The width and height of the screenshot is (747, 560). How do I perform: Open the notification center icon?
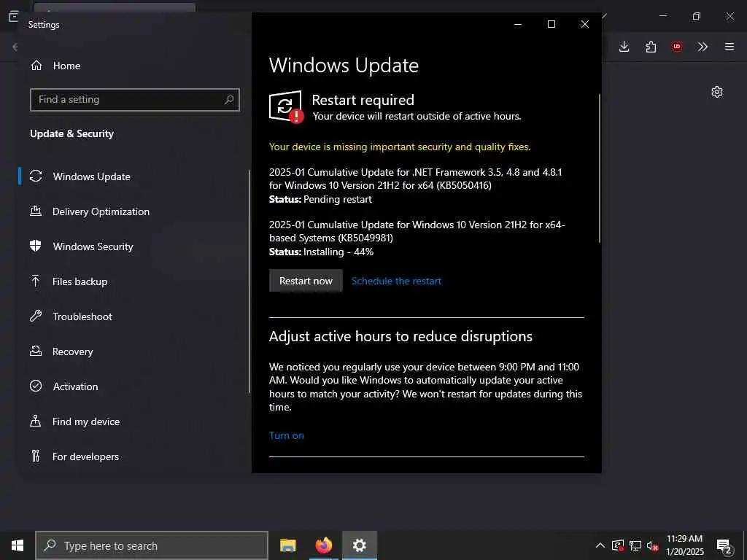click(724, 546)
